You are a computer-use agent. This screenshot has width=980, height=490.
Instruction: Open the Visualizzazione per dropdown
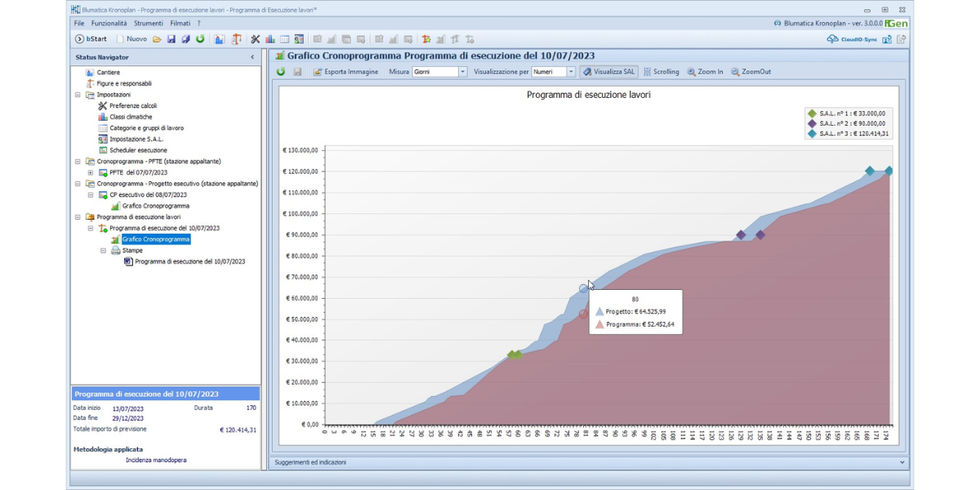(x=571, y=72)
